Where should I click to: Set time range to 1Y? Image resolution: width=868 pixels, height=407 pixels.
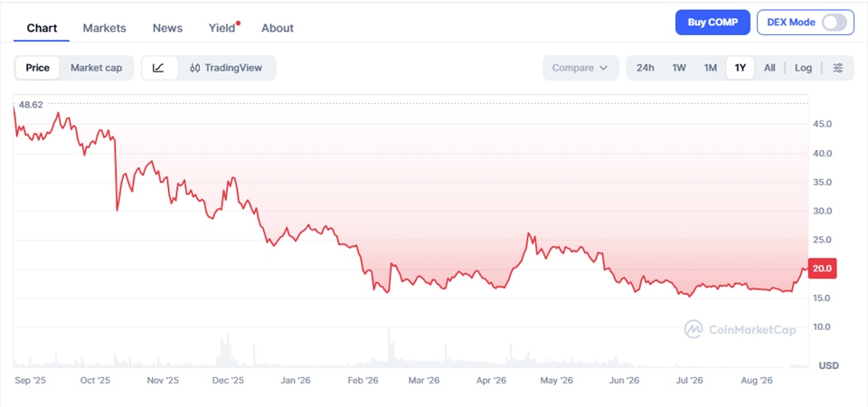pyautogui.click(x=741, y=68)
